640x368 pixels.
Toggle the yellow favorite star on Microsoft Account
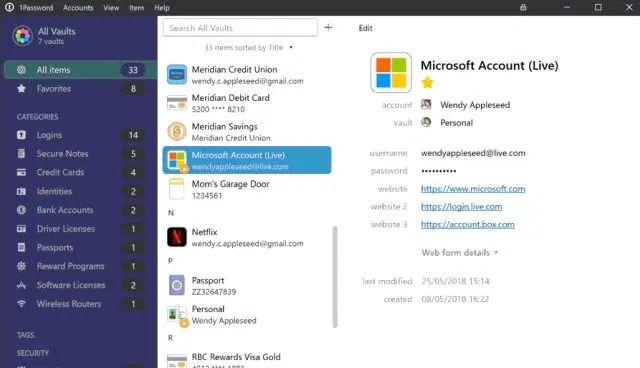427,82
